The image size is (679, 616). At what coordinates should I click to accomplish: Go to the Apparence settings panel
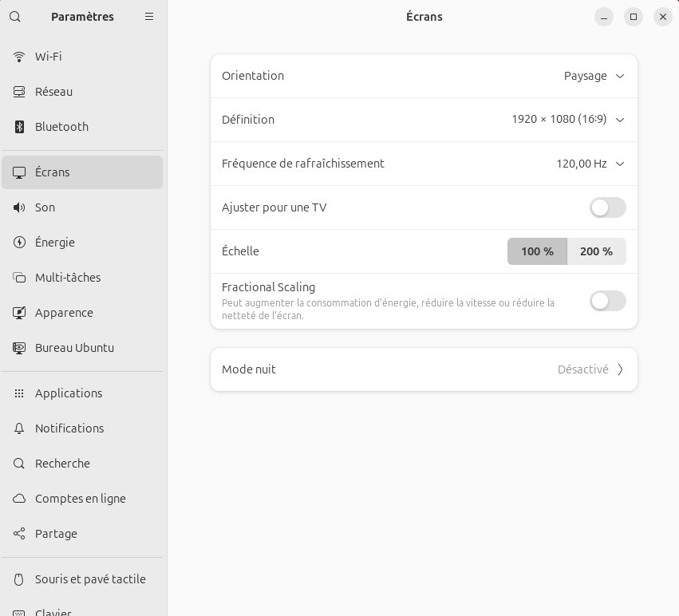(64, 313)
